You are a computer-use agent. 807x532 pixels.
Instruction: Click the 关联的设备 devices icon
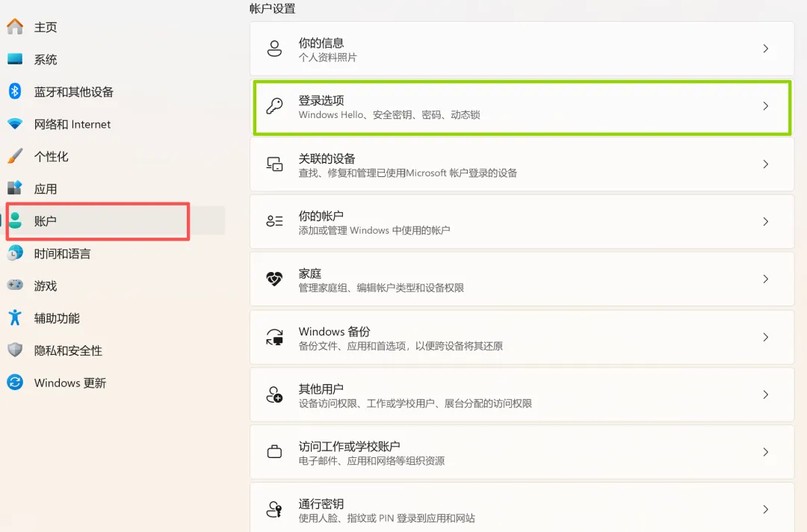(274, 164)
